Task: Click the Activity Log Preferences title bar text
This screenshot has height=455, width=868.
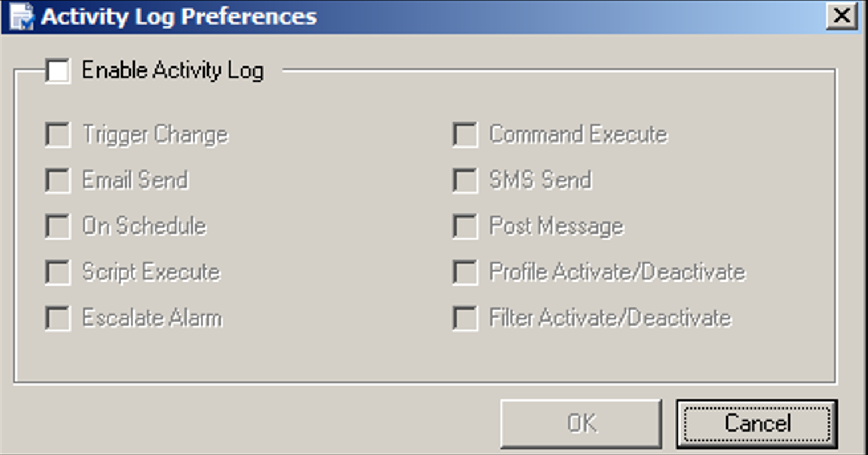Action: point(179,17)
